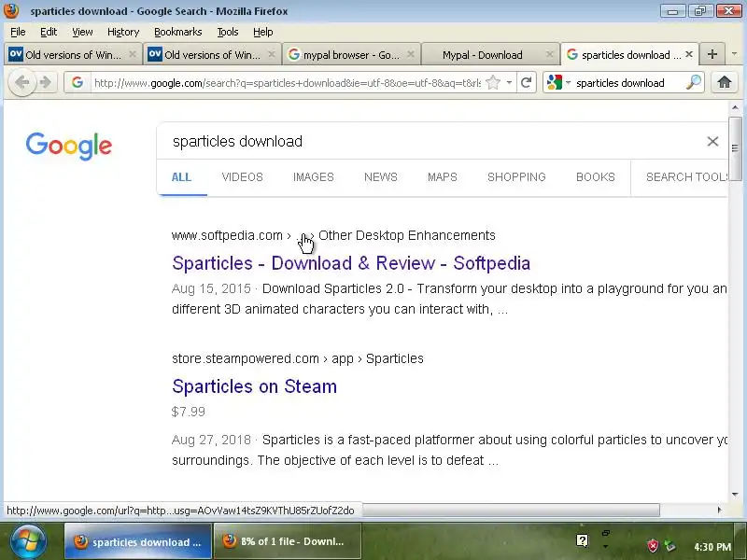Image resolution: width=747 pixels, height=560 pixels.
Task: Click the URL address bar field
Action: [x=288, y=83]
